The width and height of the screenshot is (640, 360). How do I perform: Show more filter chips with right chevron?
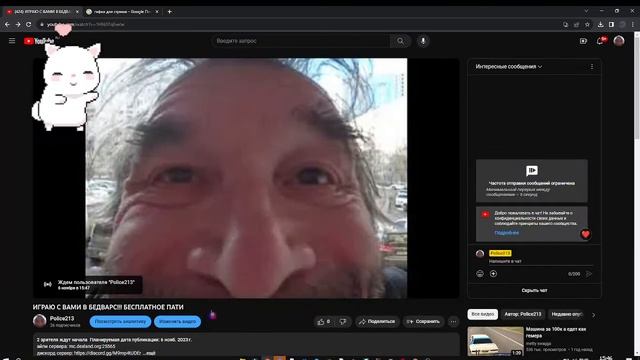point(593,315)
